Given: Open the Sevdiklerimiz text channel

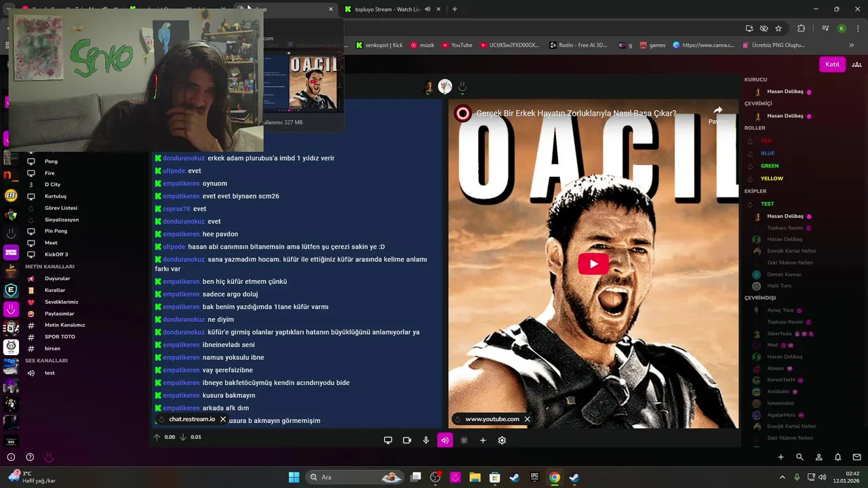Looking at the screenshot, I should click(61, 302).
